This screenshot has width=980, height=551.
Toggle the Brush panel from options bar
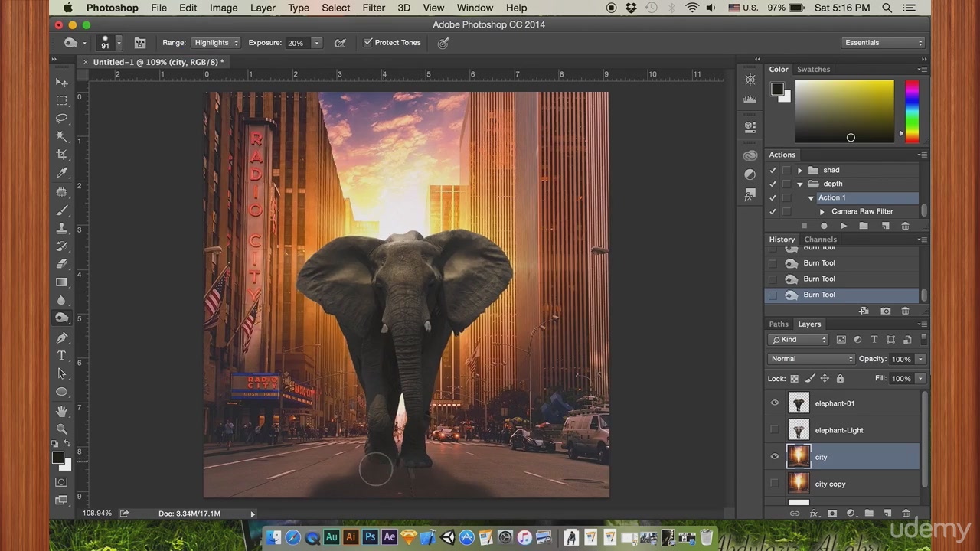140,43
